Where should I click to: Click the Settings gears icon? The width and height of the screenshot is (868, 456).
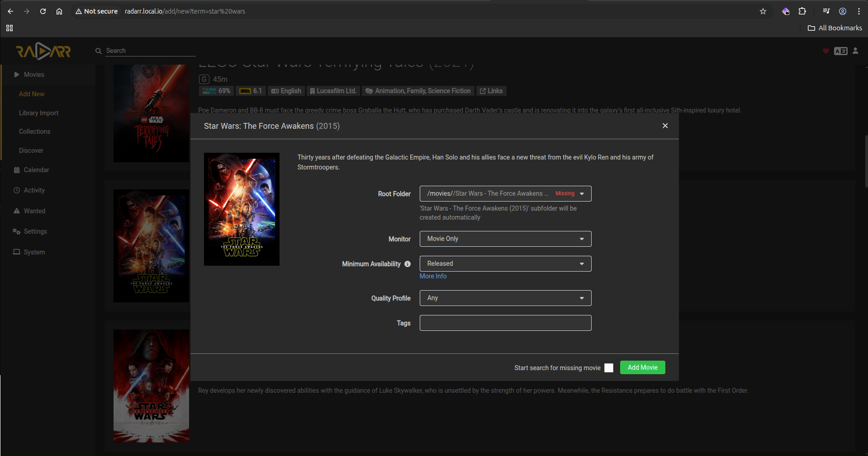point(17,231)
